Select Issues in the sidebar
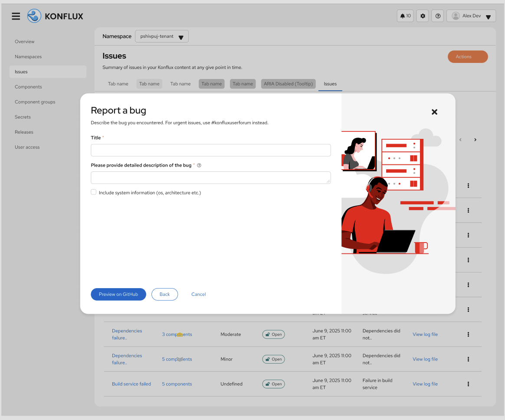 (x=48, y=72)
